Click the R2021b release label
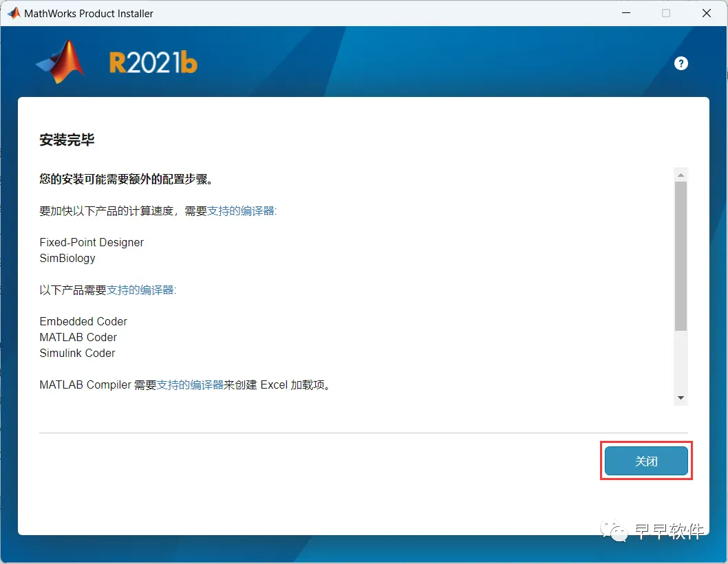This screenshot has height=564, width=728. [x=153, y=63]
